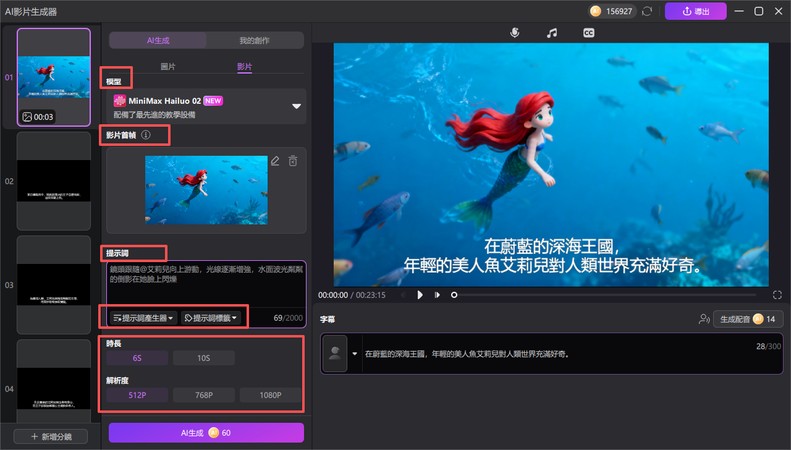The image size is (791, 450).
Task: Click the info icon beside 影片首幀
Action: pos(146,135)
